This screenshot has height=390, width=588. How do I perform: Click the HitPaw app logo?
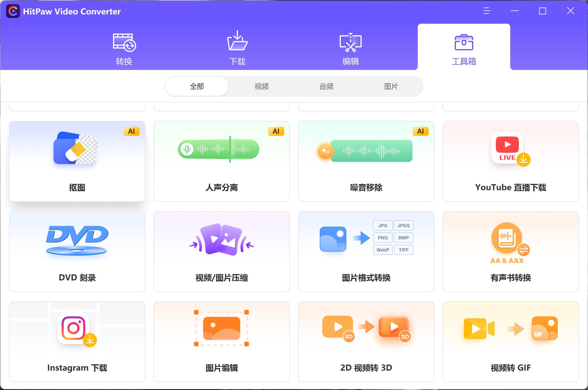(x=13, y=11)
